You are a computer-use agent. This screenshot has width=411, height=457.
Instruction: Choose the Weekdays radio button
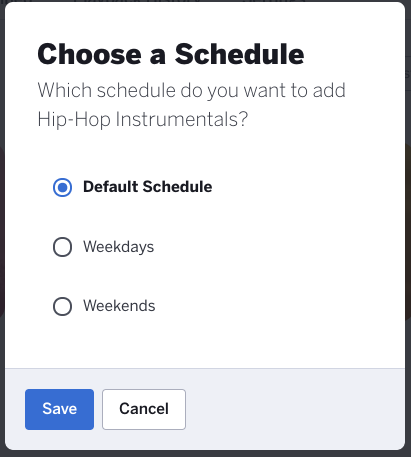click(62, 247)
